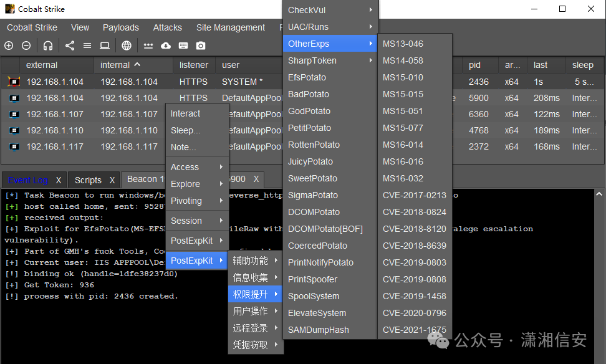Expand the Session submenu

point(197,221)
